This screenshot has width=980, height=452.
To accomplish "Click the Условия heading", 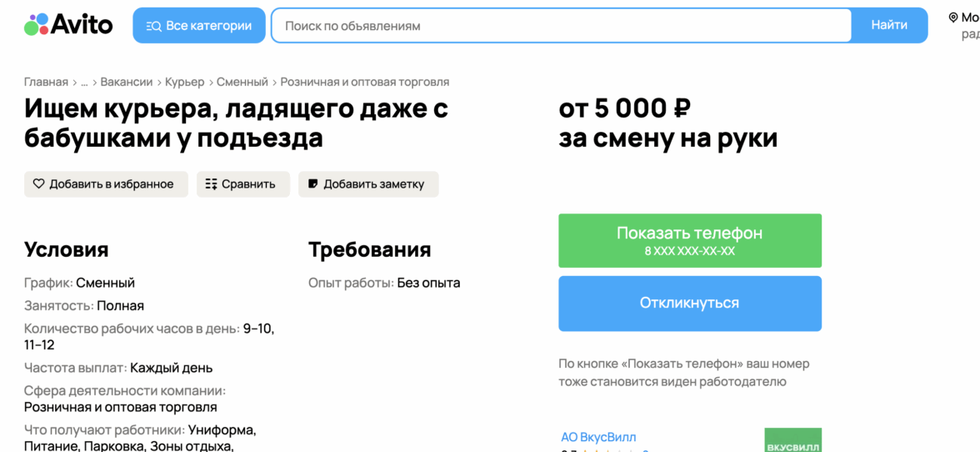I will (67, 249).
